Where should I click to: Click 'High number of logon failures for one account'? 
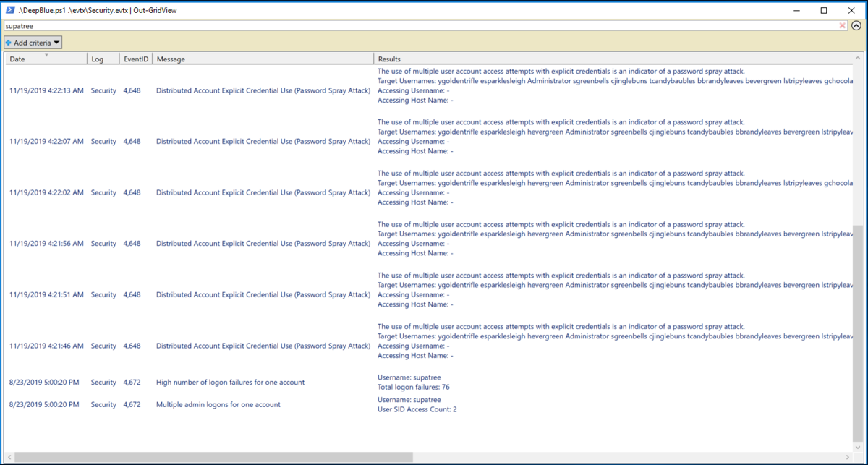tap(230, 382)
